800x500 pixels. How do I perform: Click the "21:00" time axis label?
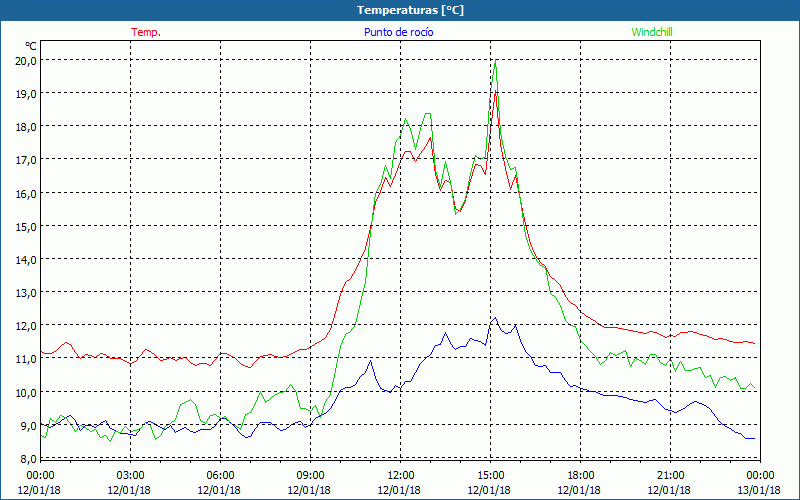(x=670, y=476)
